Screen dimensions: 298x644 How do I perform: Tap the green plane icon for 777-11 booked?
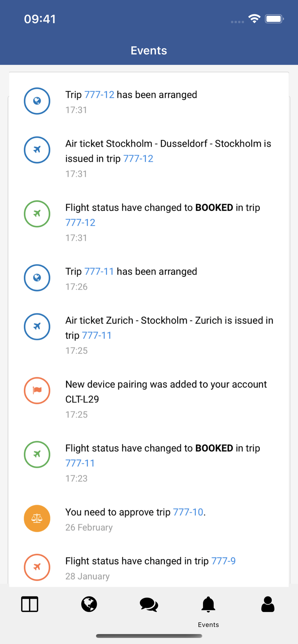tap(37, 454)
